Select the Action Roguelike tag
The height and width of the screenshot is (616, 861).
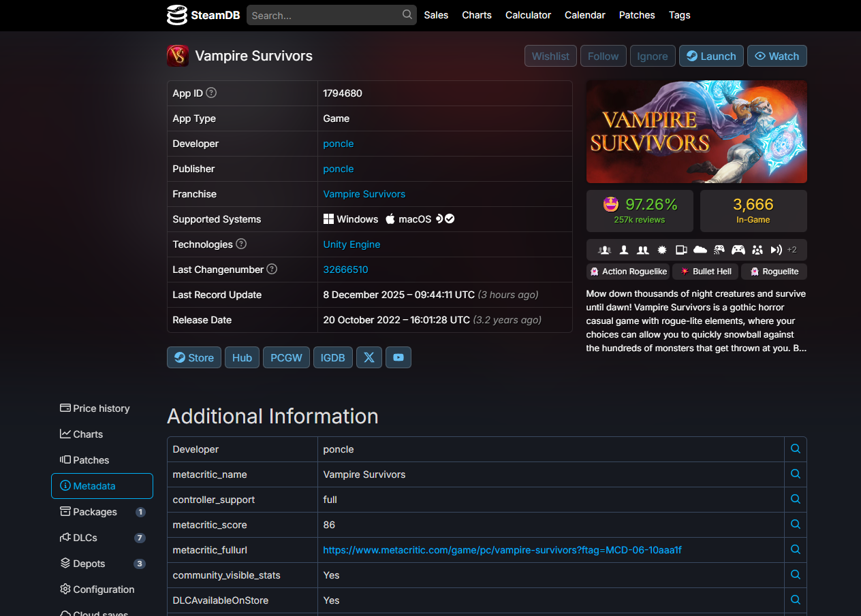(627, 272)
